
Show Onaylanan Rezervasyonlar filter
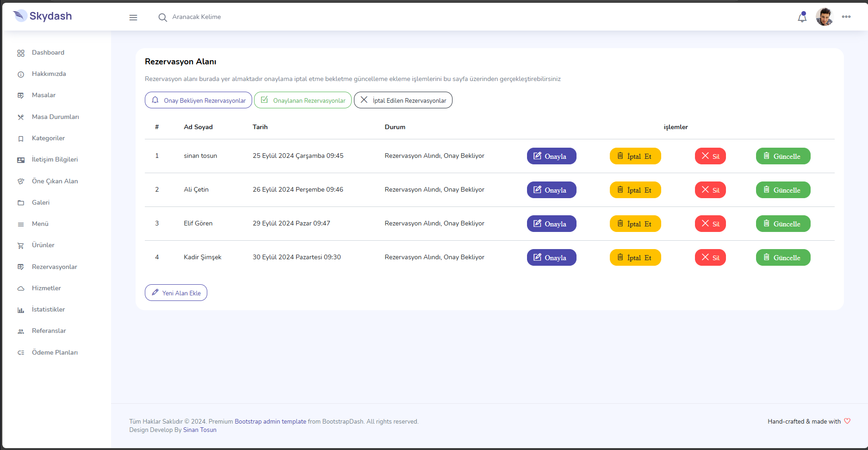tap(303, 100)
